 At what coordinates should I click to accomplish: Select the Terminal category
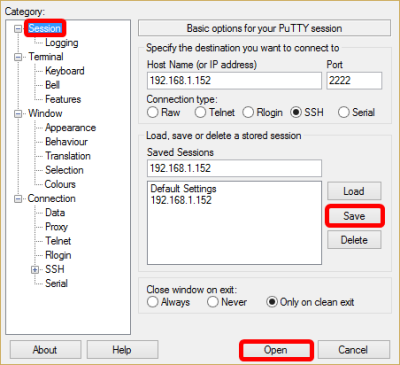[46, 57]
